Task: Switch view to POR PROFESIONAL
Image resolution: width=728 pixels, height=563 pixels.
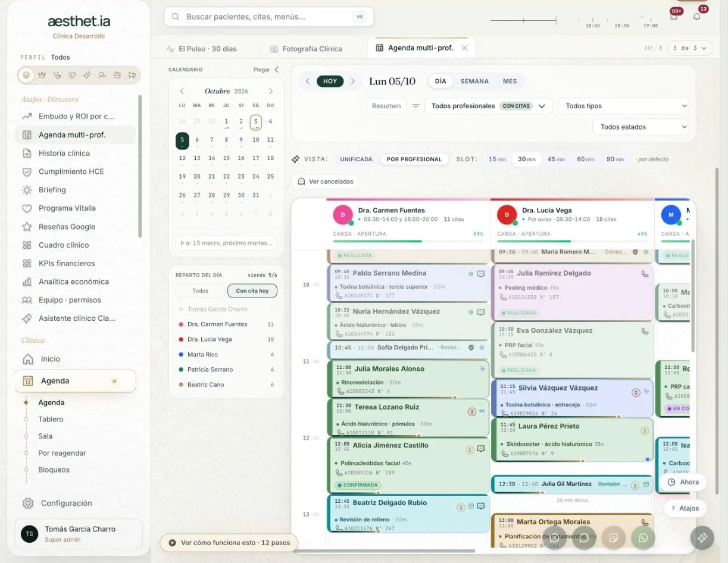Action: click(414, 159)
